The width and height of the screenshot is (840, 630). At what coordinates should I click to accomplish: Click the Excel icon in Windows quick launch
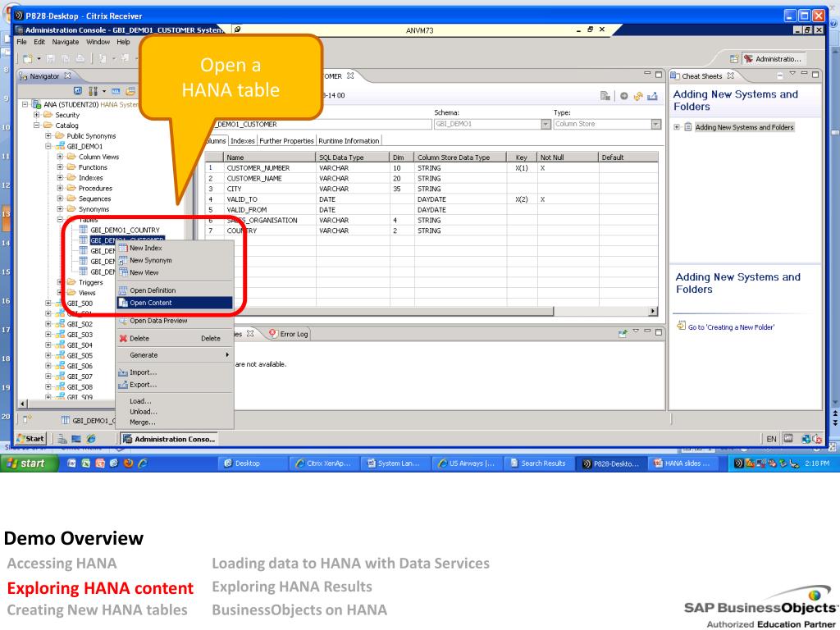click(x=85, y=463)
